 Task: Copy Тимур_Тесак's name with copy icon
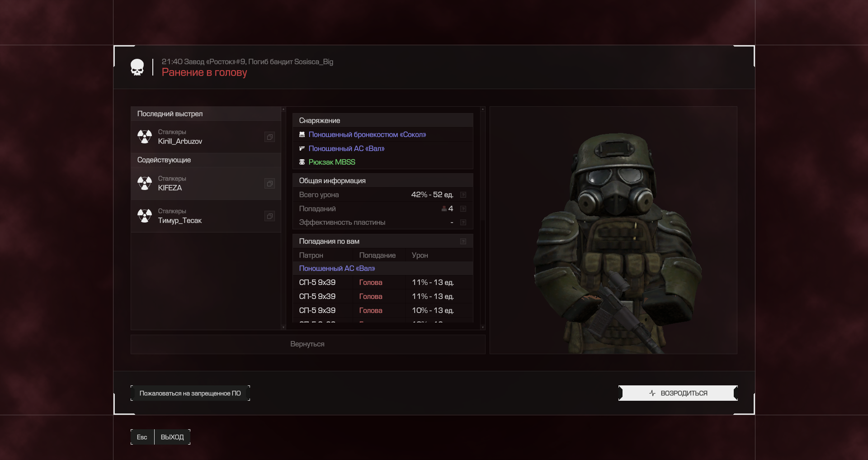(x=269, y=216)
